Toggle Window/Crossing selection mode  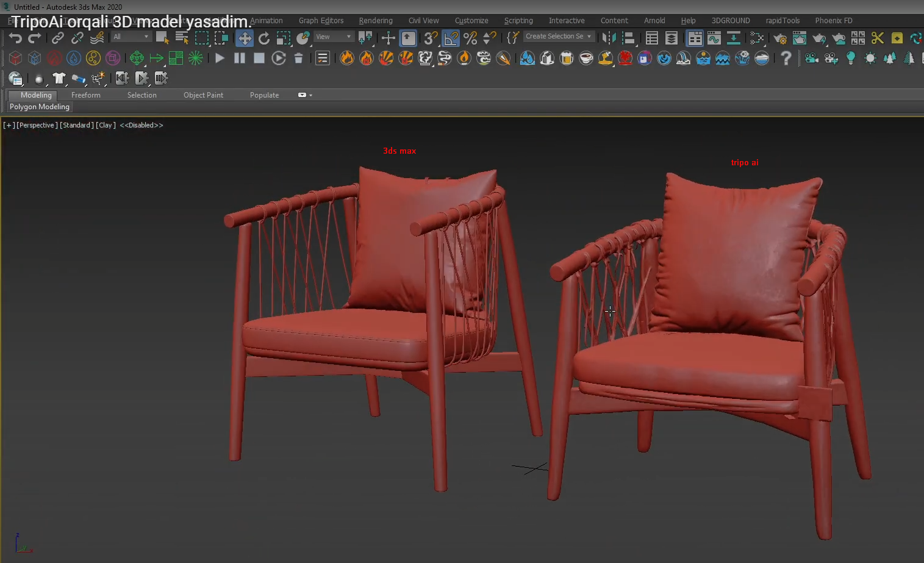(221, 38)
